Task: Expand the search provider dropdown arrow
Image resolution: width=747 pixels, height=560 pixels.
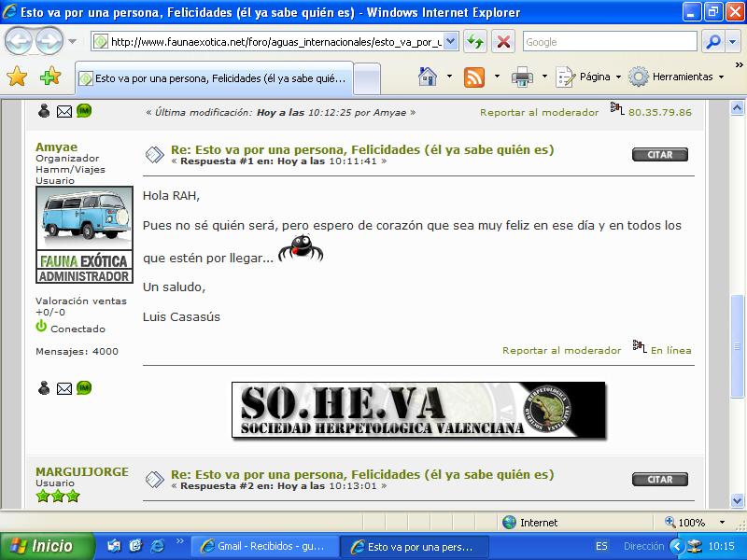Action: (734, 42)
